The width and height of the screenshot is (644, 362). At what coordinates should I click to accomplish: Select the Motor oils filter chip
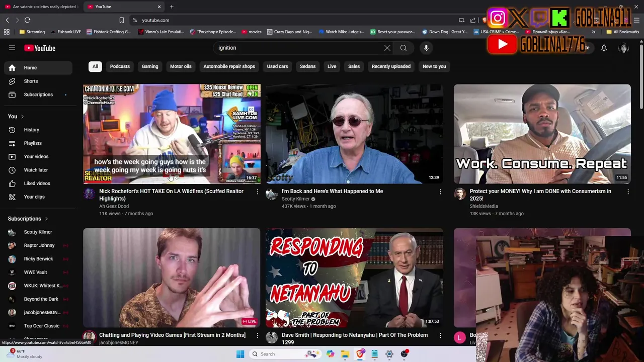point(181,66)
